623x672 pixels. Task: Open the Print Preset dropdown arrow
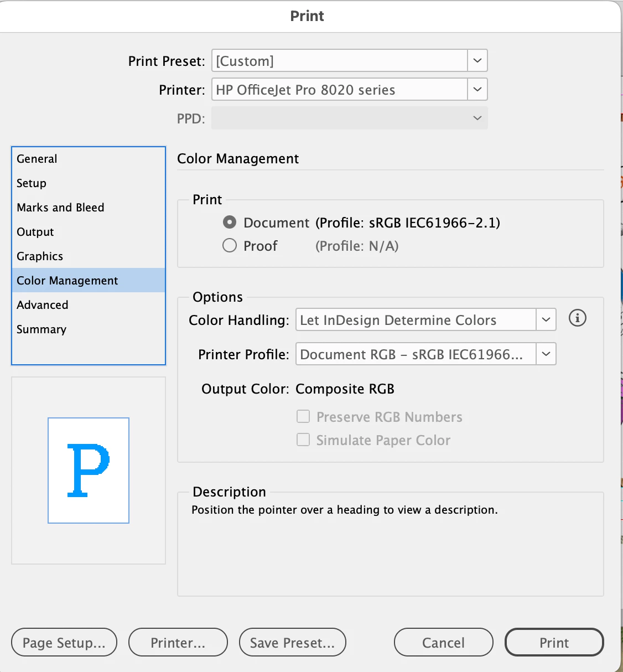coord(477,60)
